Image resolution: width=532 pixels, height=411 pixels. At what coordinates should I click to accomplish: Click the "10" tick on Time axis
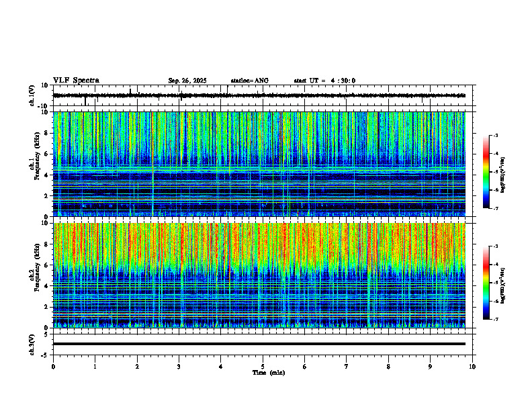[x=472, y=367]
